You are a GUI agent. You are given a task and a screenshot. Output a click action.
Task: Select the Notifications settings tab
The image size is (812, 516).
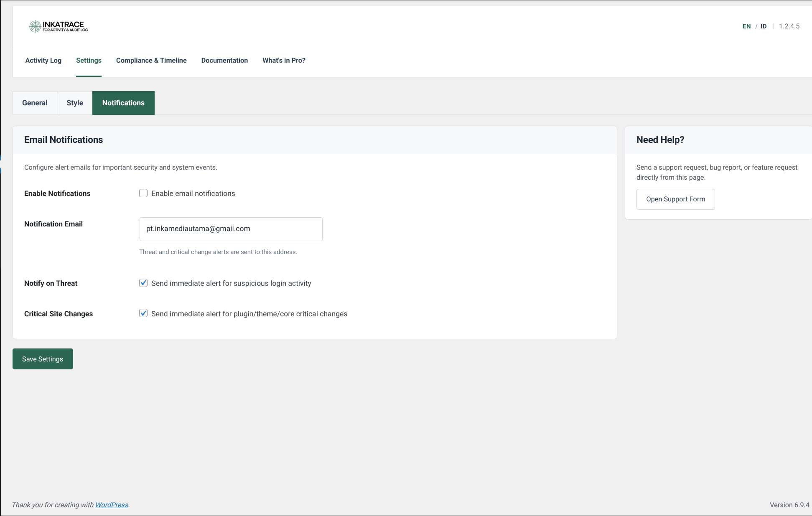pos(123,103)
